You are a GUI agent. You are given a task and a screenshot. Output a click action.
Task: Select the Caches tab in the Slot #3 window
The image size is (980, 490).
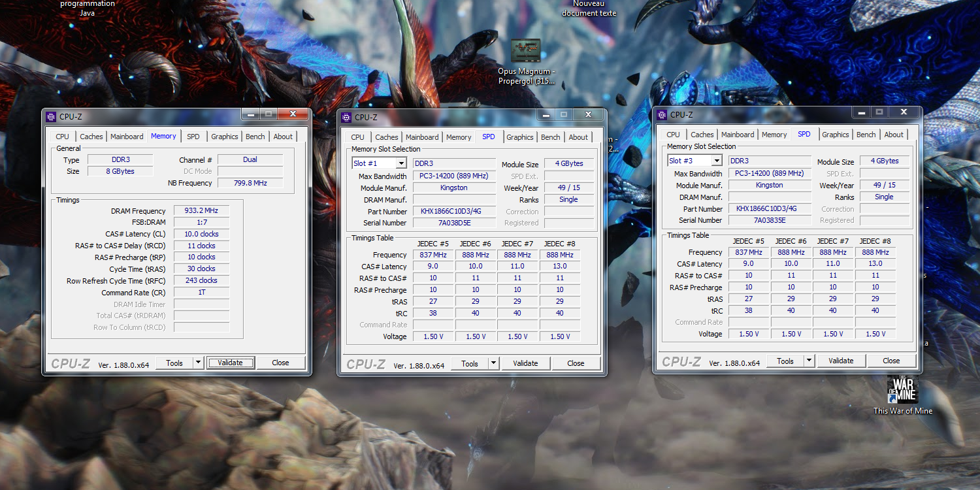pyautogui.click(x=702, y=135)
